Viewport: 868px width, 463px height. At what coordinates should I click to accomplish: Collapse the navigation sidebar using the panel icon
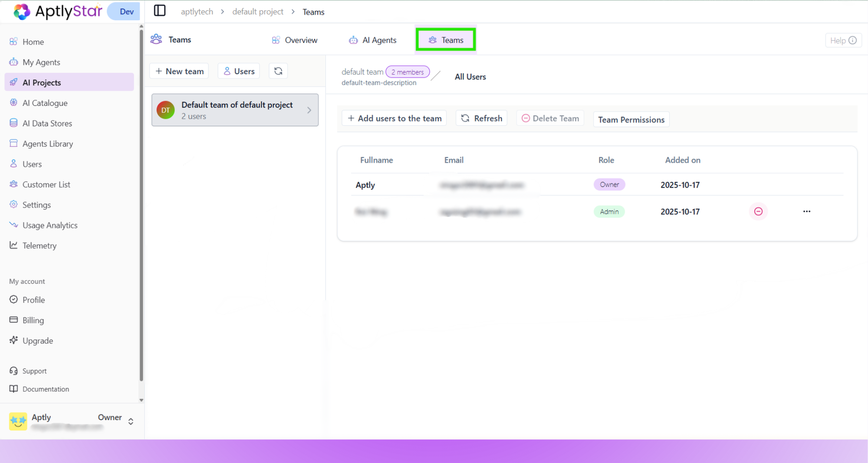coord(159,10)
